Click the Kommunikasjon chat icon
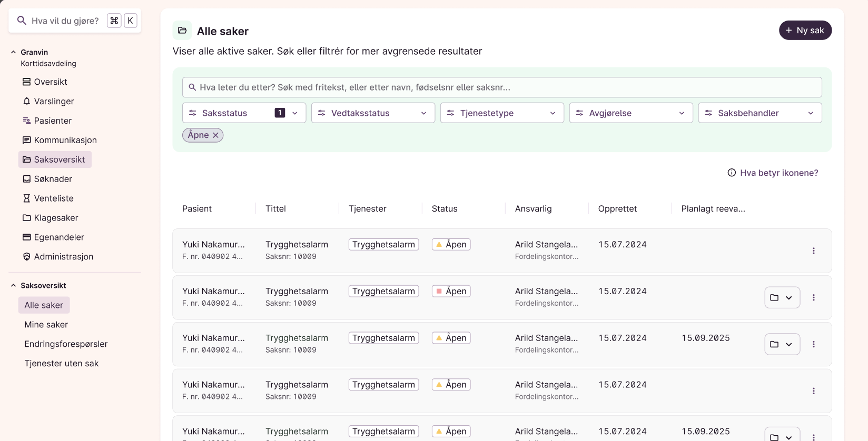Screen dimensions: 868x441 click(26, 140)
